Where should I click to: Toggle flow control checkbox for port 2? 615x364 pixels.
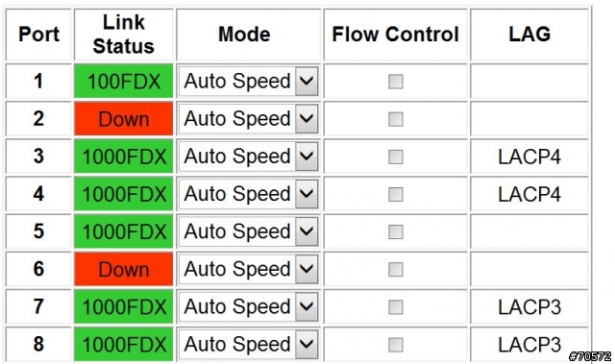(395, 119)
